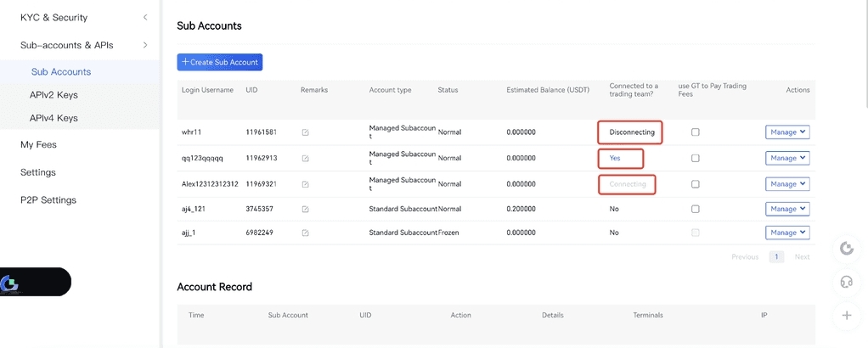This screenshot has width=868, height=348.
Task: Click the Create Sub Account button
Action: tap(220, 62)
